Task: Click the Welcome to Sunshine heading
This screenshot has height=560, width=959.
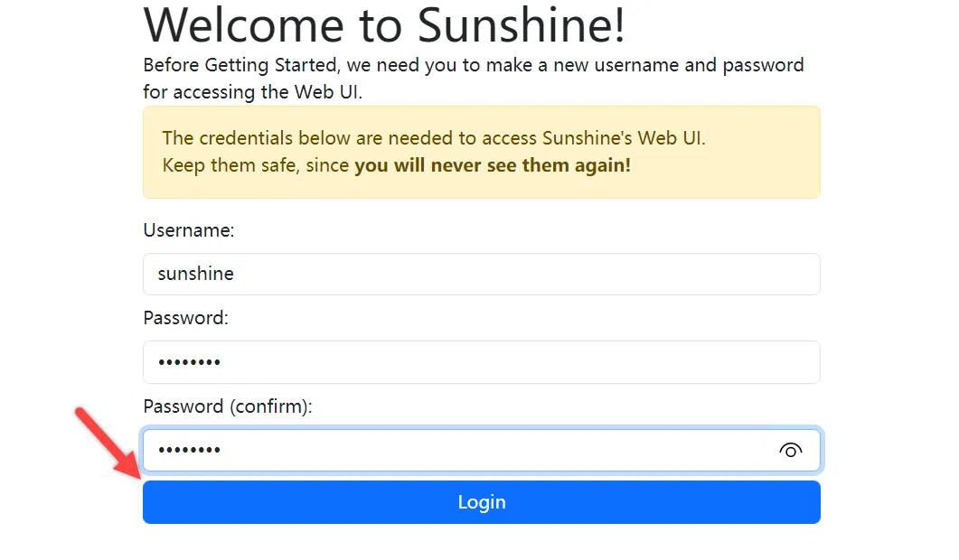Action: pos(383,25)
